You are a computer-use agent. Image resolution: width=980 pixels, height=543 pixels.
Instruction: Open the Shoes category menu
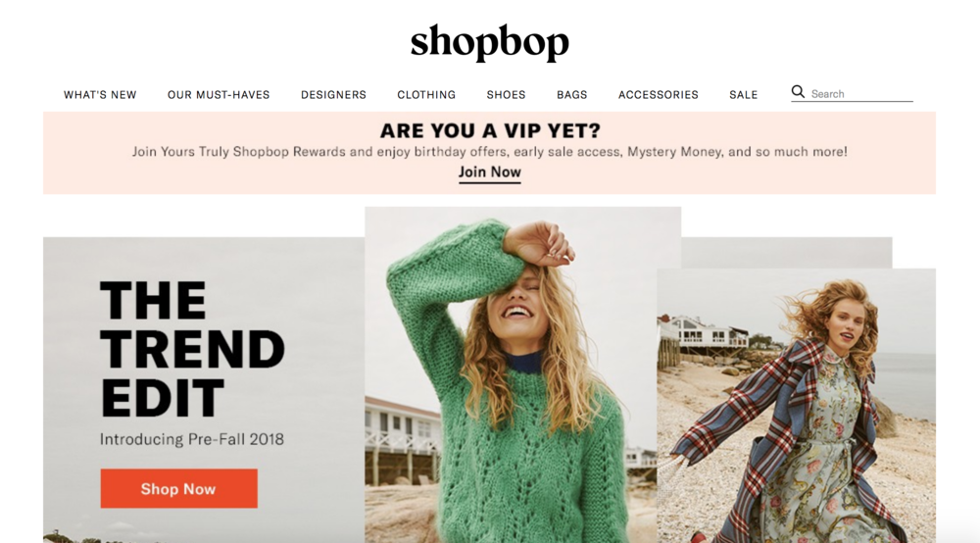coord(506,95)
